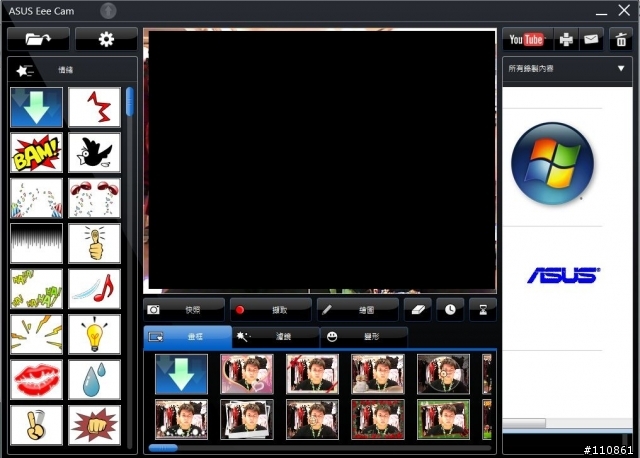Click the star effects category header
Viewport: 640px width, 458px height.
(x=72, y=70)
